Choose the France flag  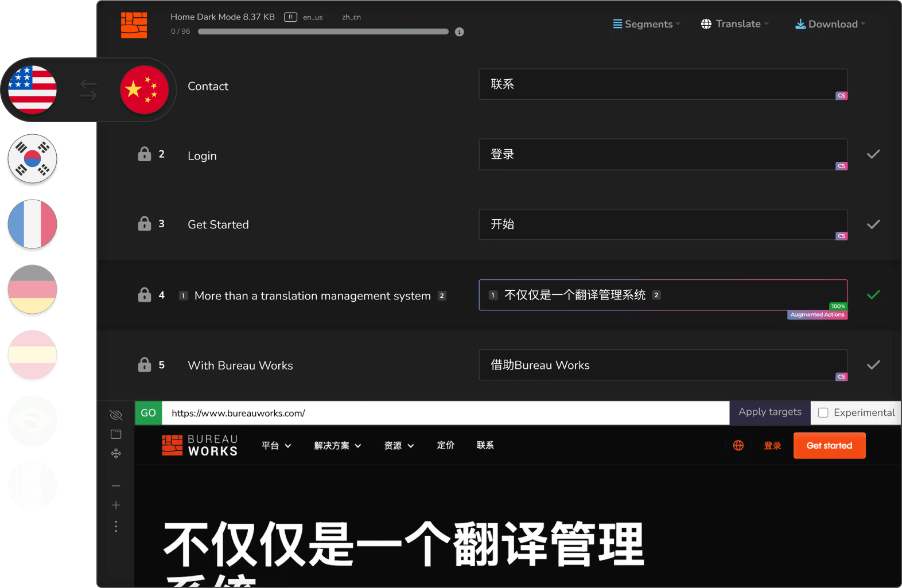coord(32,224)
